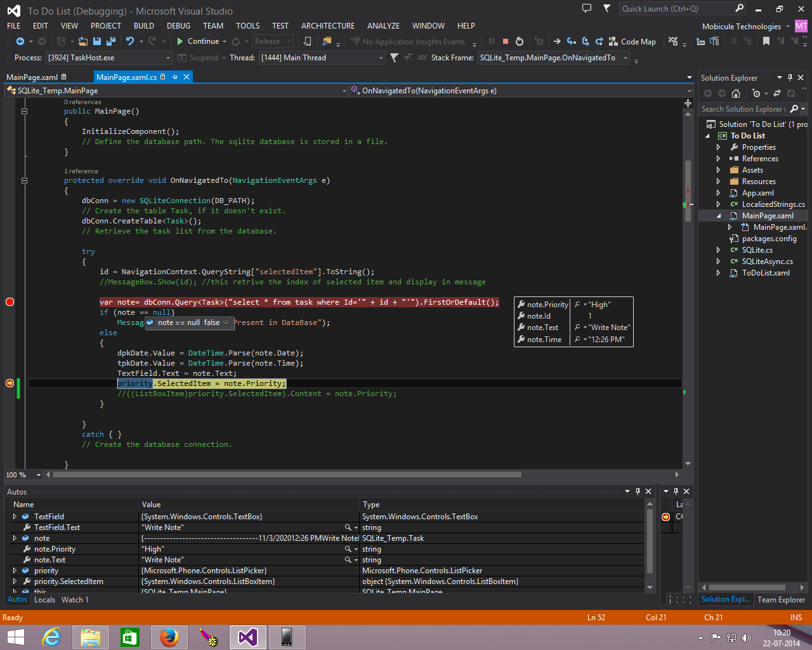Click the Mobicule Technologies account name
The image size is (812, 650).
pos(741,27)
